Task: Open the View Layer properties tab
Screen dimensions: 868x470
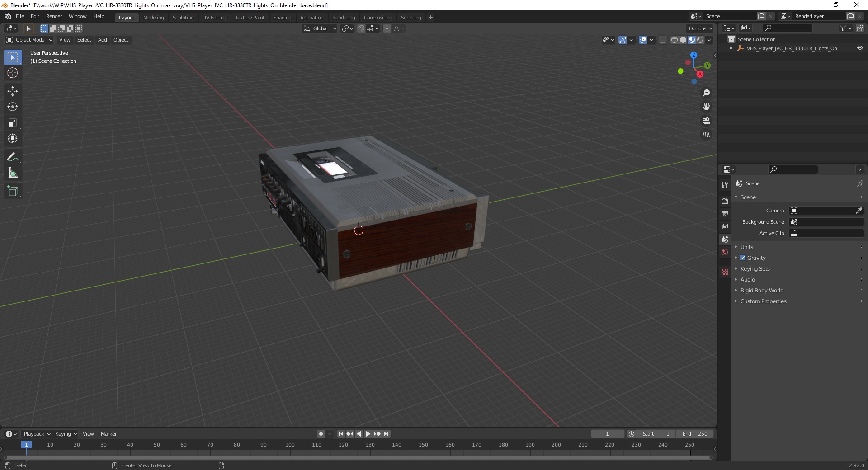Action: (725, 226)
